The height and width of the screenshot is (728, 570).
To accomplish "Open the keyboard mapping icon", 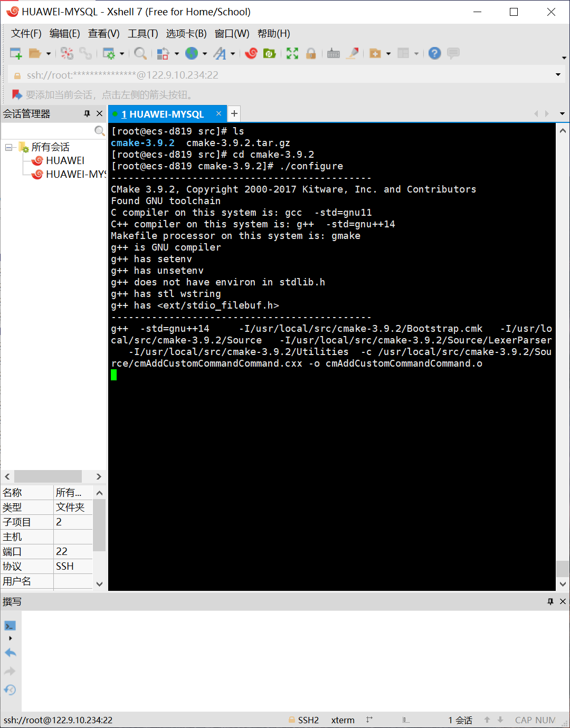I will [x=334, y=53].
